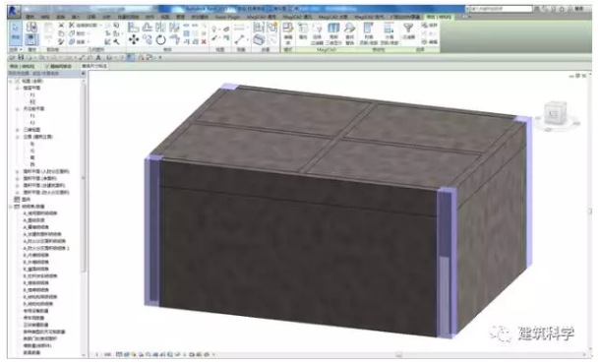Select the Offset tool
Screen dimensions: 601x364
(148, 27)
